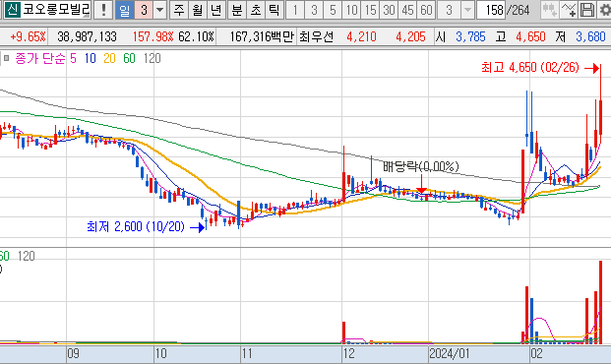
Task: Click the 158 candle count input field
Action: [x=491, y=10]
